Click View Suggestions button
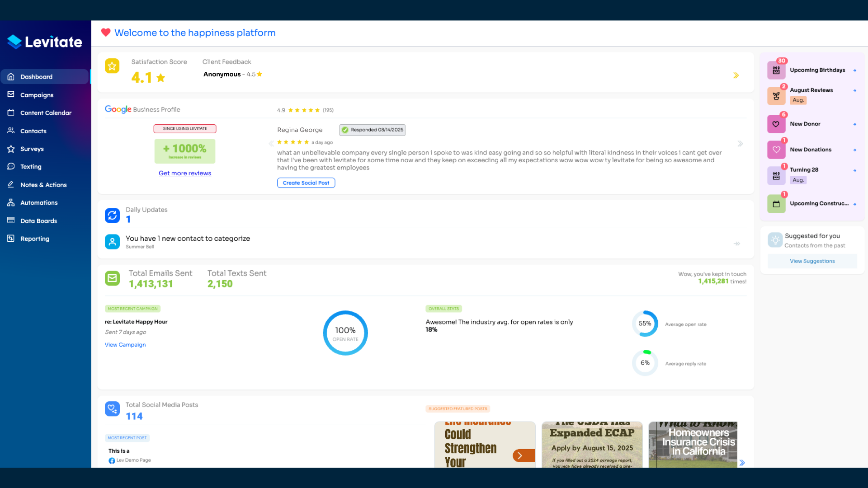868x488 pixels. (x=812, y=261)
